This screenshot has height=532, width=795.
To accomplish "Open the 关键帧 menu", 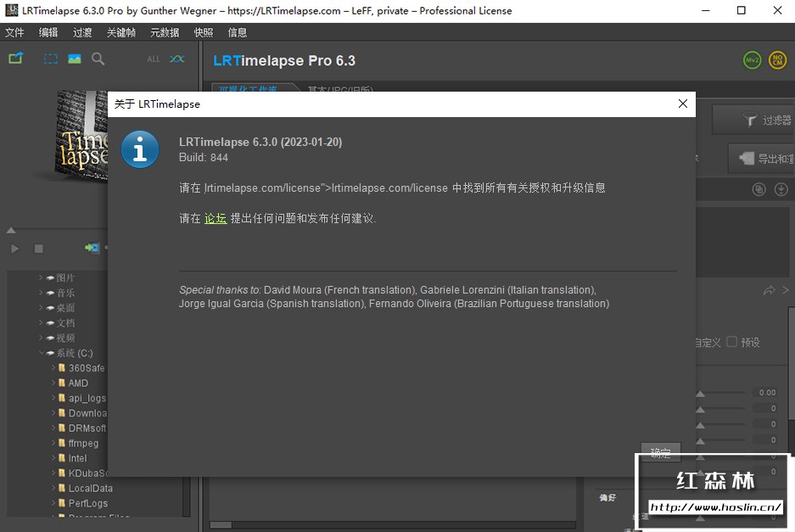I will click(x=121, y=32).
